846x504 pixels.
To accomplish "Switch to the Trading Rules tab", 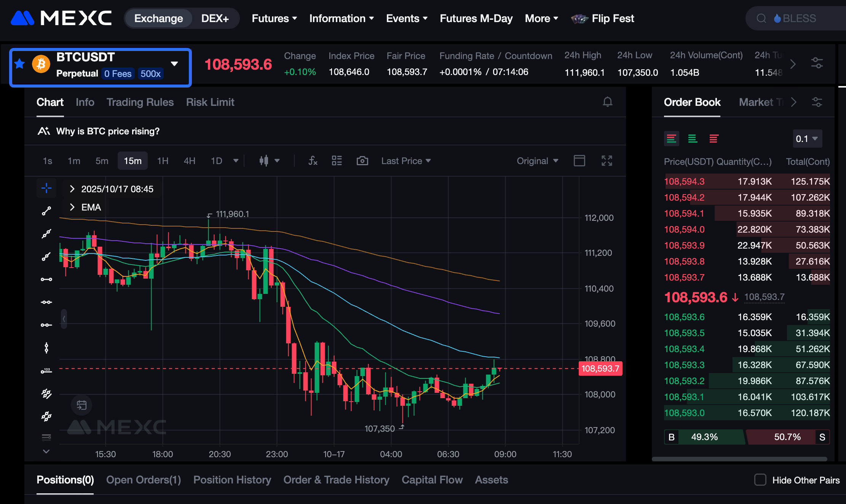I will (140, 102).
